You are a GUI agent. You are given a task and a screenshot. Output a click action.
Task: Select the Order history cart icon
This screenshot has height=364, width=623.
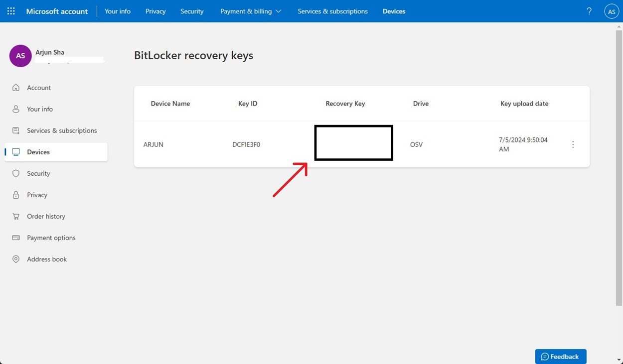pos(15,216)
